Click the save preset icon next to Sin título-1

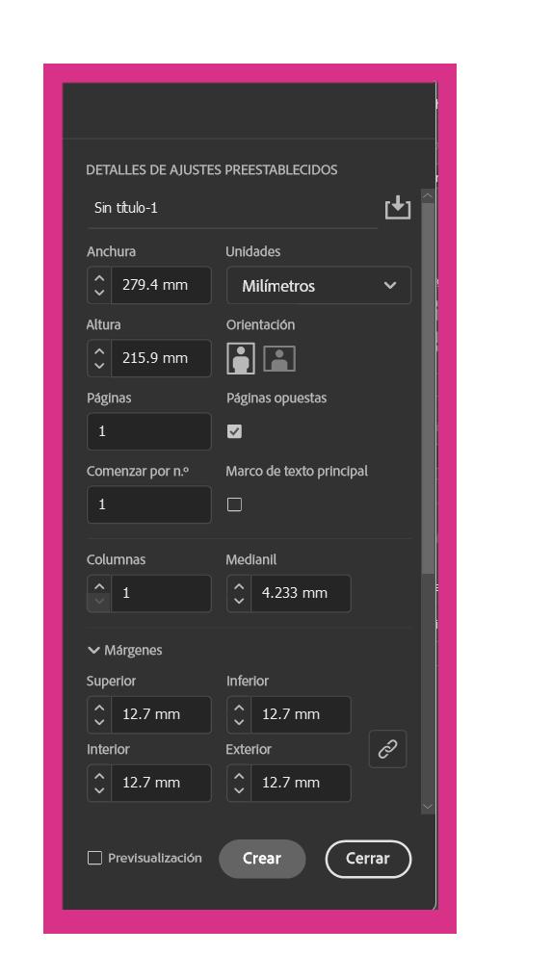[x=398, y=208]
